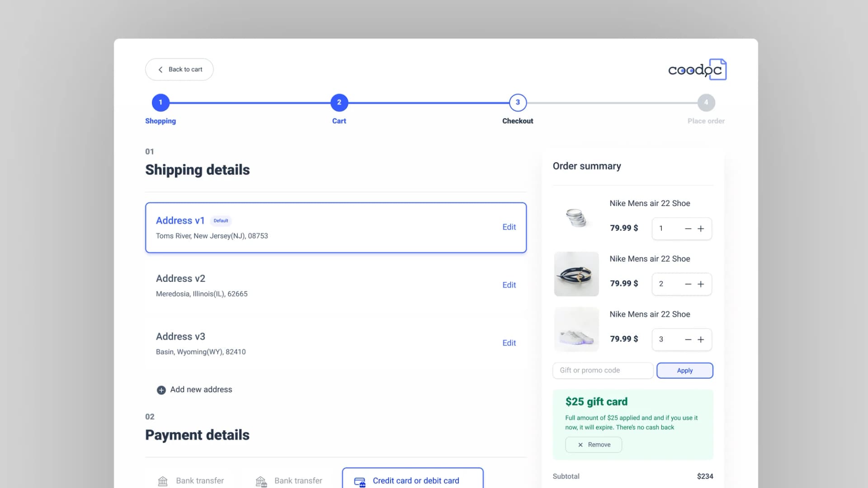The image size is (868, 488).
Task: Open the coodoc logo
Action: tap(697, 70)
